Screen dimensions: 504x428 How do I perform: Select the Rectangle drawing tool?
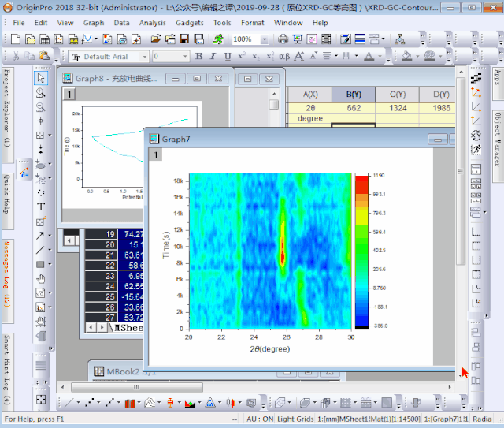click(x=41, y=264)
